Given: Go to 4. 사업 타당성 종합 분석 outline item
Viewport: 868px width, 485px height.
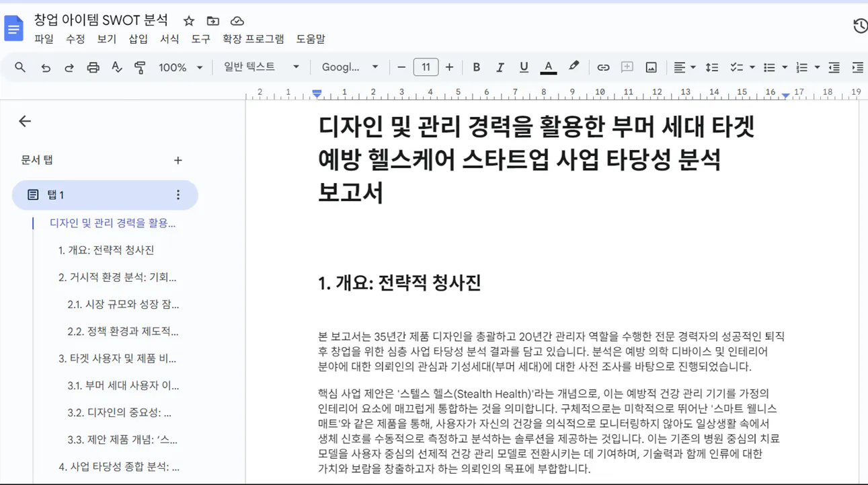Looking at the screenshot, I should coord(119,466).
